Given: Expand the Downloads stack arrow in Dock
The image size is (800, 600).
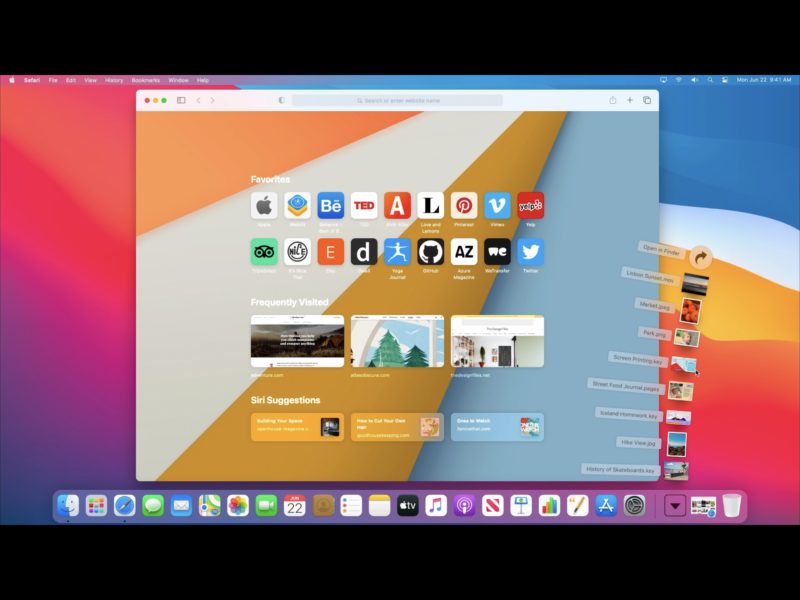Looking at the screenshot, I should click(x=675, y=506).
